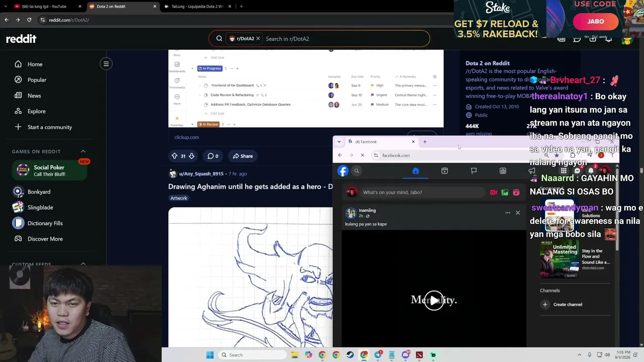
Task: Open the tab search dropdown in Facebook window
Action: pos(339,142)
